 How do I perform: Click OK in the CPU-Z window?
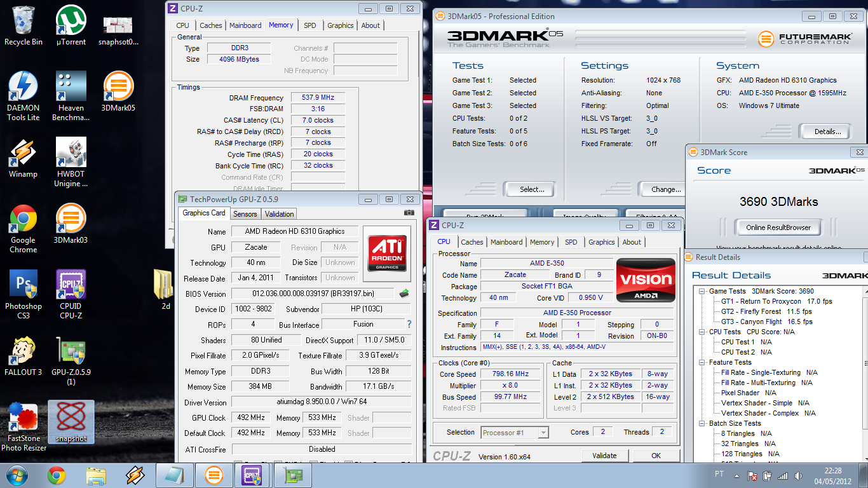pos(656,456)
